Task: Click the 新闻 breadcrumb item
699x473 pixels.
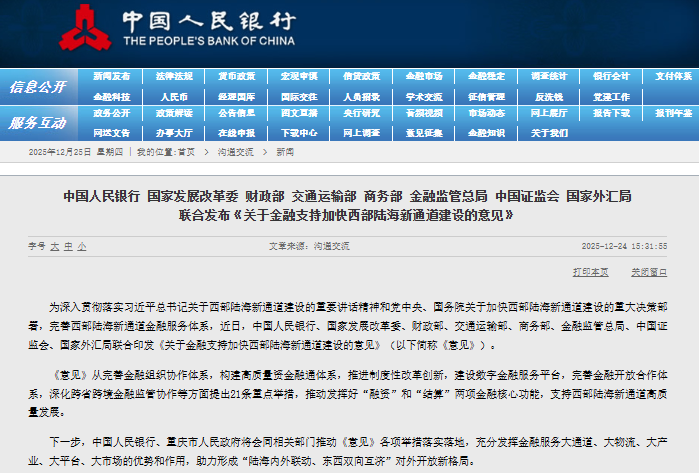Action: click(285, 152)
